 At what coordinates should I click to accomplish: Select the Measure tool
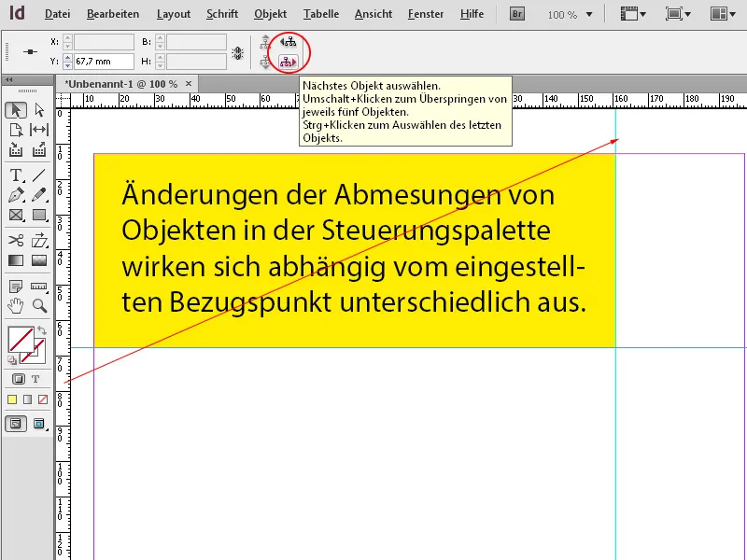point(39,286)
